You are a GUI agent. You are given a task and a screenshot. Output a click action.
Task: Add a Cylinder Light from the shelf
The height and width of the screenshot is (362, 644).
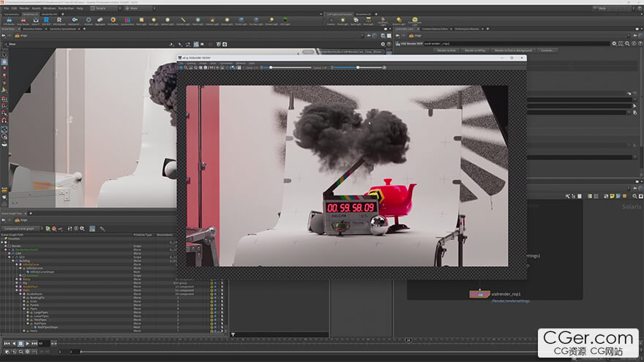pyautogui.click(x=183, y=21)
